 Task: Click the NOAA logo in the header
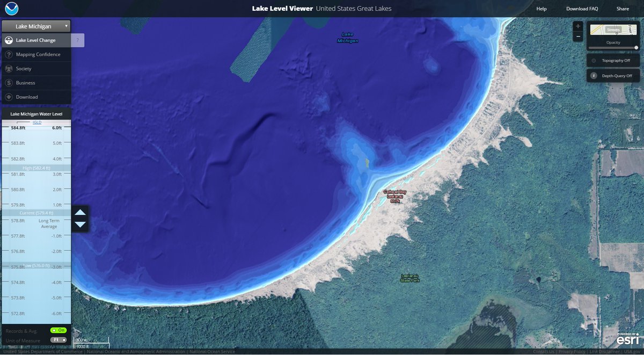tap(12, 8)
